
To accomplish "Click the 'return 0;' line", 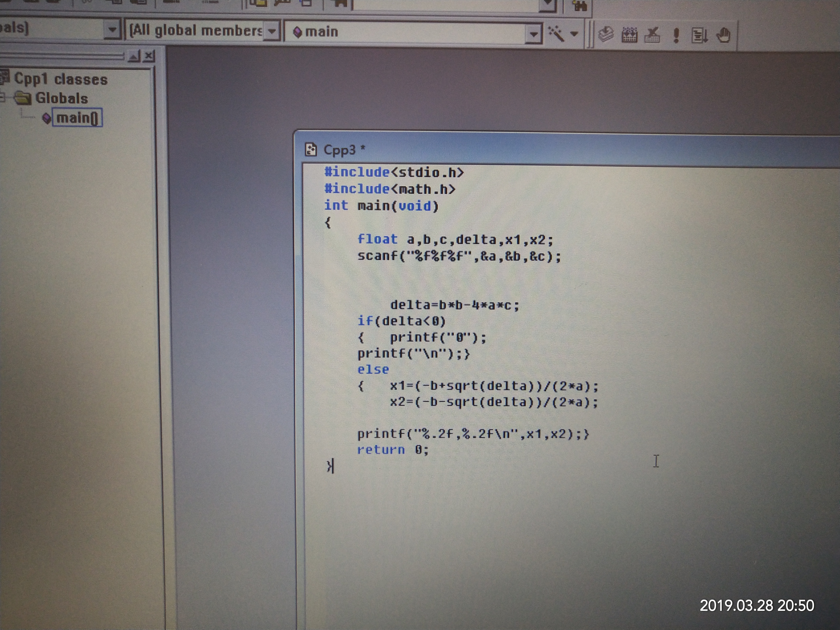I will [393, 450].
